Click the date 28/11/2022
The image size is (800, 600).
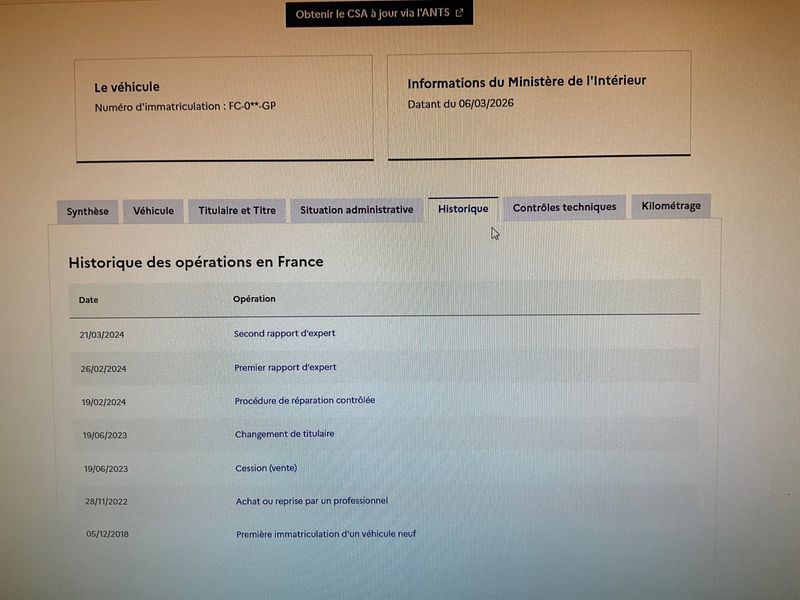coord(106,502)
